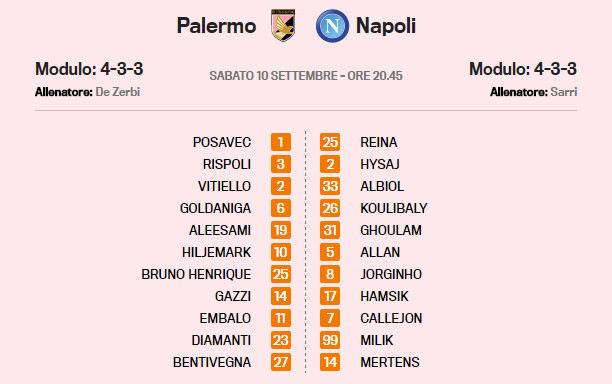Screen dimensions: 612x384
Task: Click Callejon's number 7 badge
Action: (x=330, y=318)
